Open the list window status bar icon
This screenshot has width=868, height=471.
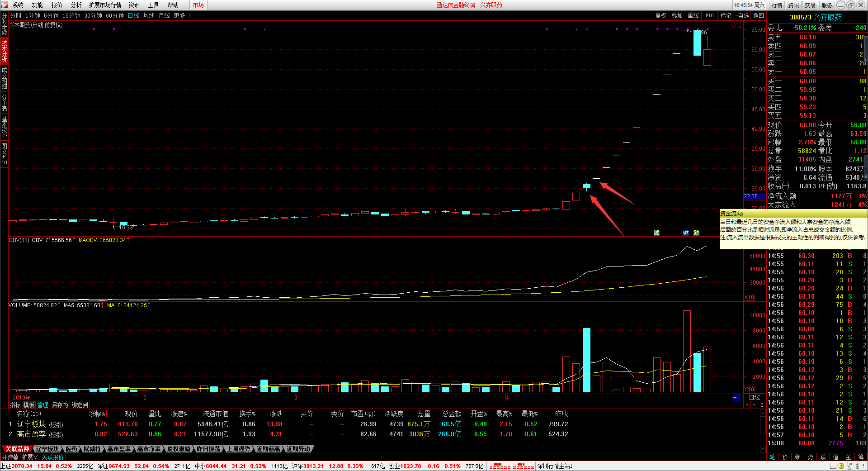pyautogui.click(x=833, y=466)
